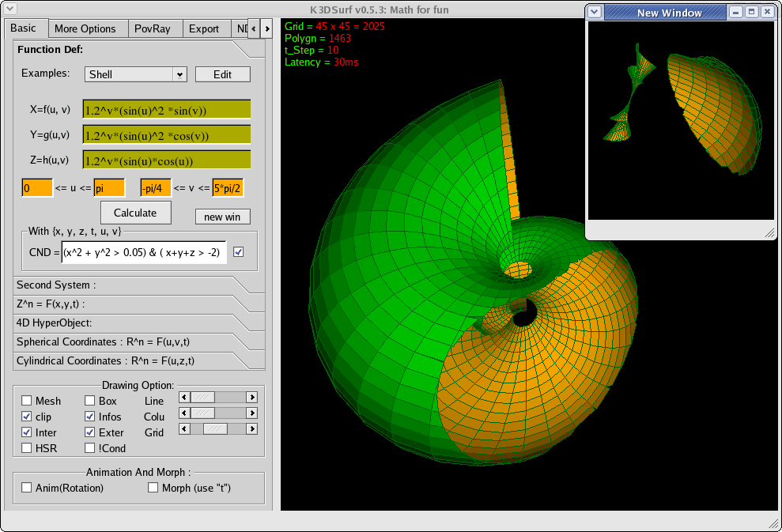The width and height of the screenshot is (782, 532).
Task: Click the Colu slider's left arrow
Action: click(x=185, y=413)
